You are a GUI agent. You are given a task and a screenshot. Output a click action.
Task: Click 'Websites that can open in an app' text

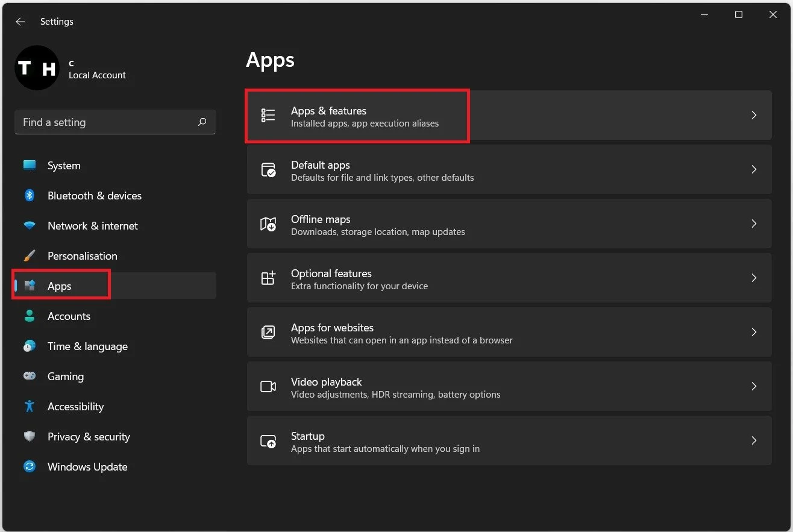[401, 340]
